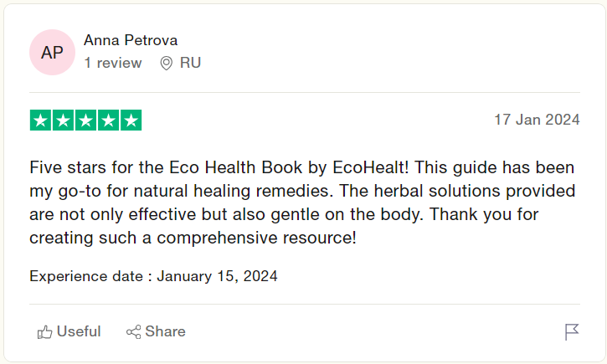Click the Share network icon
The height and width of the screenshot is (364, 607).
(x=134, y=332)
